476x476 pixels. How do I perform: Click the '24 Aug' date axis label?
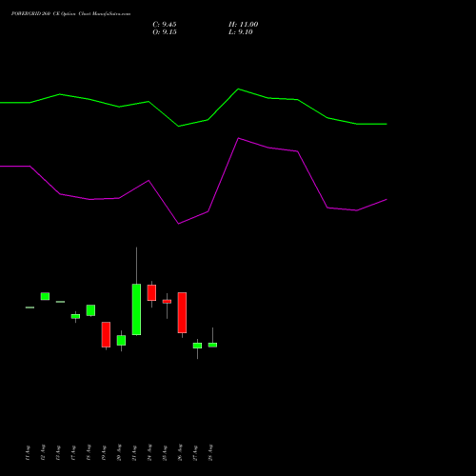tap(149, 452)
